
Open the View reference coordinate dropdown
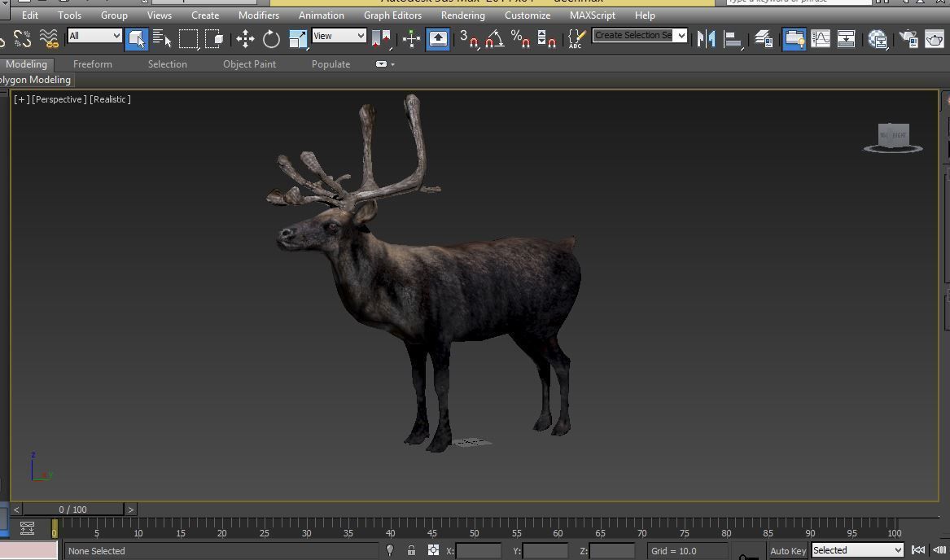click(339, 36)
